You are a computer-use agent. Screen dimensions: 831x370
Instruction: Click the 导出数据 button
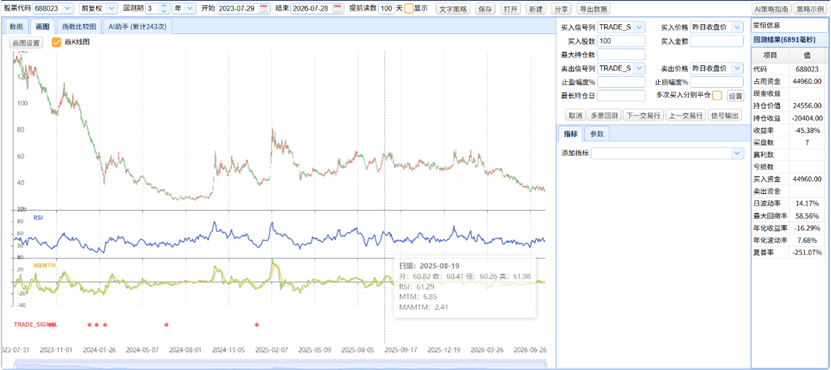point(593,9)
